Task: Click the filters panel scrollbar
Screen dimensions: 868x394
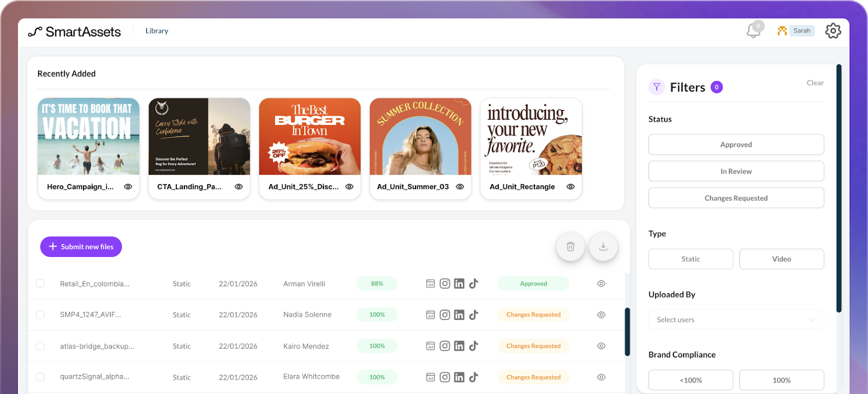Action: coord(839,189)
